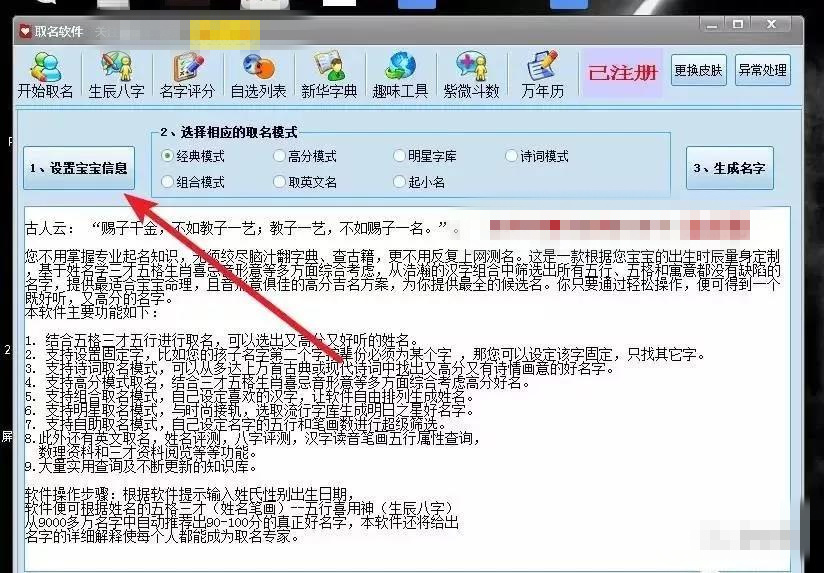Click the text 本软件主要功能如下
Image resolution: width=824 pixels, height=573 pixels.
coord(91,312)
